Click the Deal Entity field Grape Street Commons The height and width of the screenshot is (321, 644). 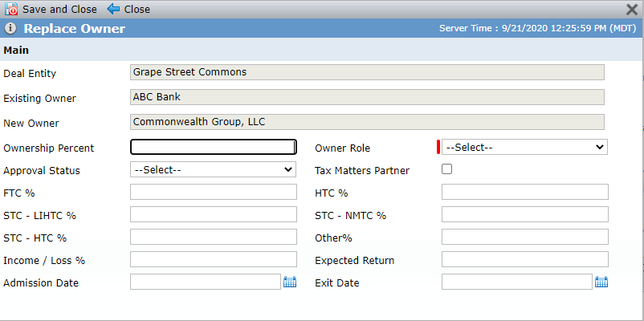pos(367,72)
